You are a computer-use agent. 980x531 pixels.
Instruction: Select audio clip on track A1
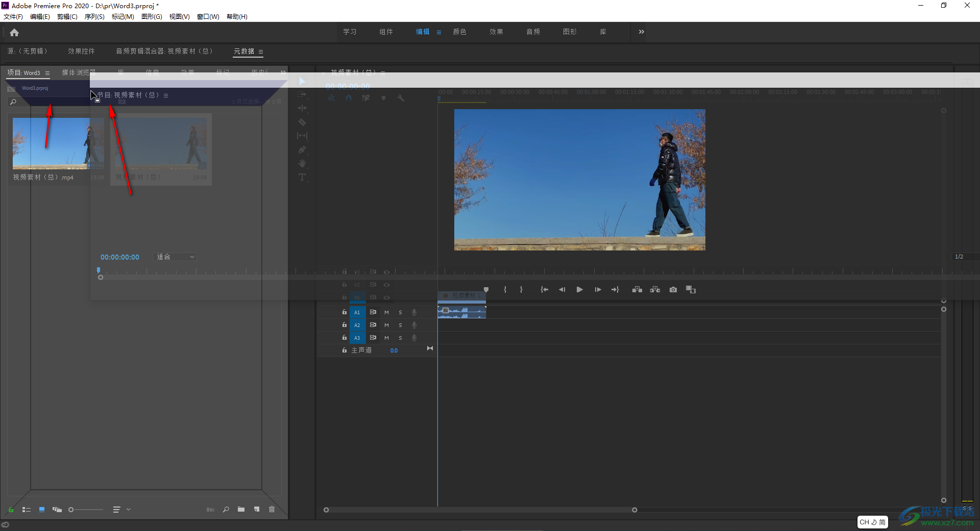pyautogui.click(x=462, y=312)
